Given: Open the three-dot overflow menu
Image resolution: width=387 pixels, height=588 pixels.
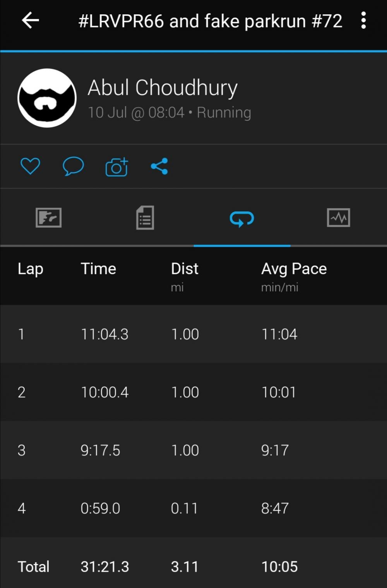Looking at the screenshot, I should (363, 20).
